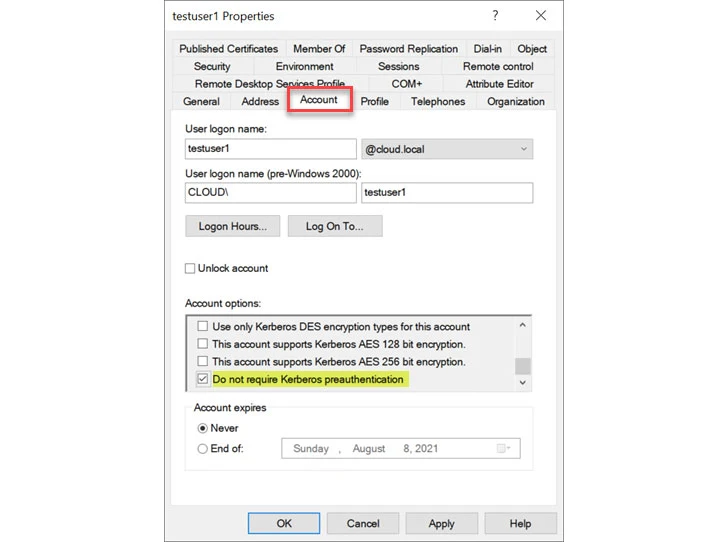728x542 pixels.
Task: Check Kerberos AES 256 bit encryption option
Action: pos(203,362)
